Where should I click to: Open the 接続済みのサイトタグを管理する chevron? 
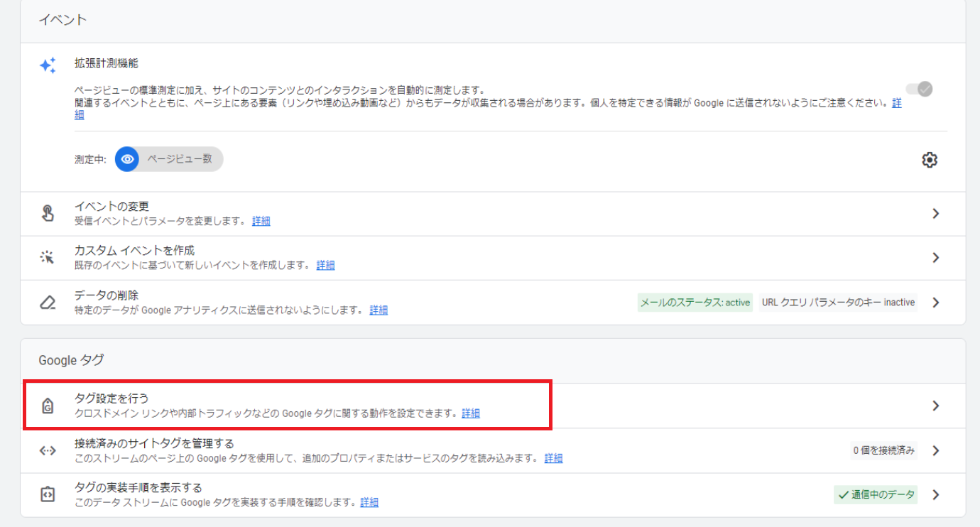pyautogui.click(x=935, y=450)
